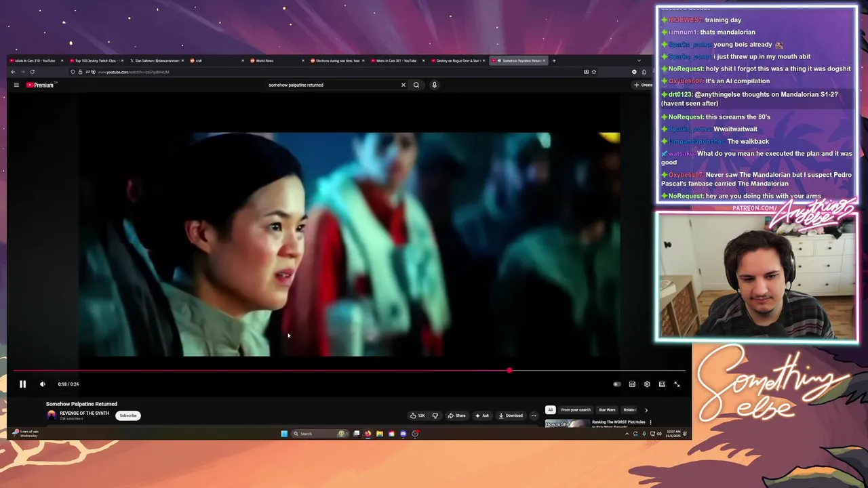Open the weather widget on taskbar
This screenshot has height=488, width=868.
[x=26, y=433]
